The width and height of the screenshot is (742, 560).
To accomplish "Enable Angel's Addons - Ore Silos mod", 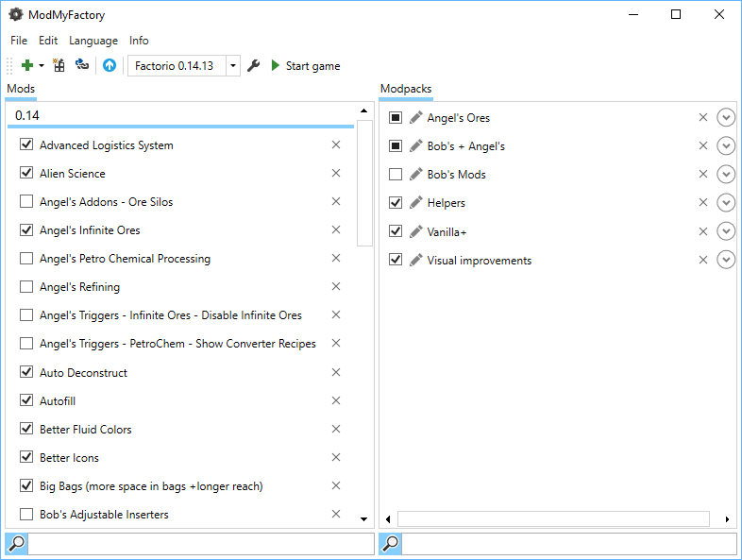I will pyautogui.click(x=26, y=201).
